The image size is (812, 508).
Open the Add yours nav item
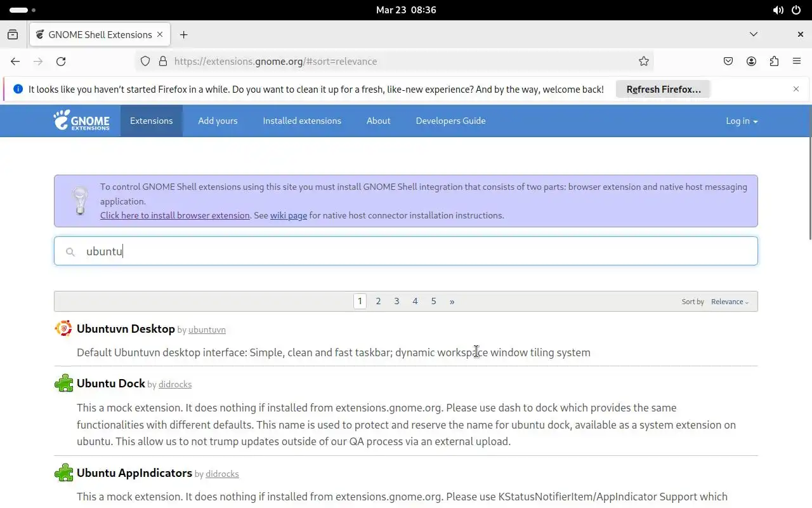tap(218, 121)
